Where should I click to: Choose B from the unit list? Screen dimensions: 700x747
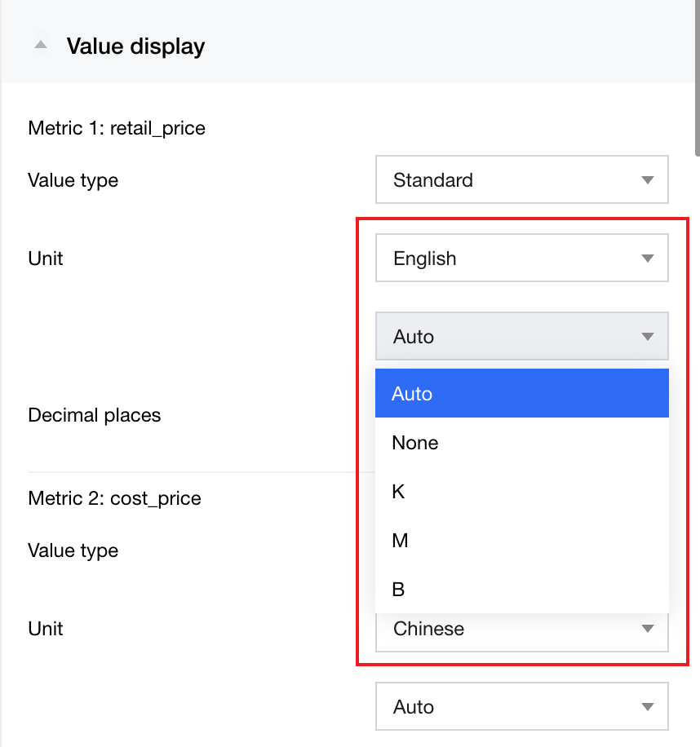coord(521,589)
